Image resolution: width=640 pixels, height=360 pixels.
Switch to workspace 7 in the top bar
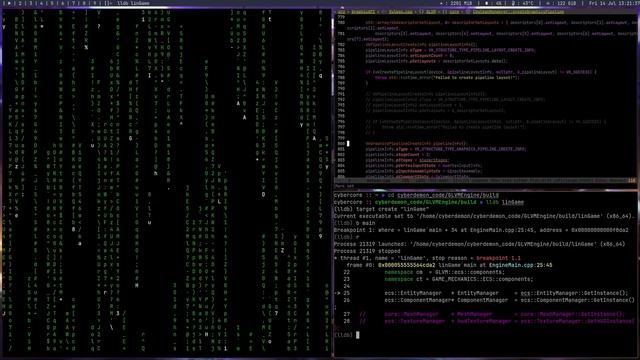click(x=74, y=3)
